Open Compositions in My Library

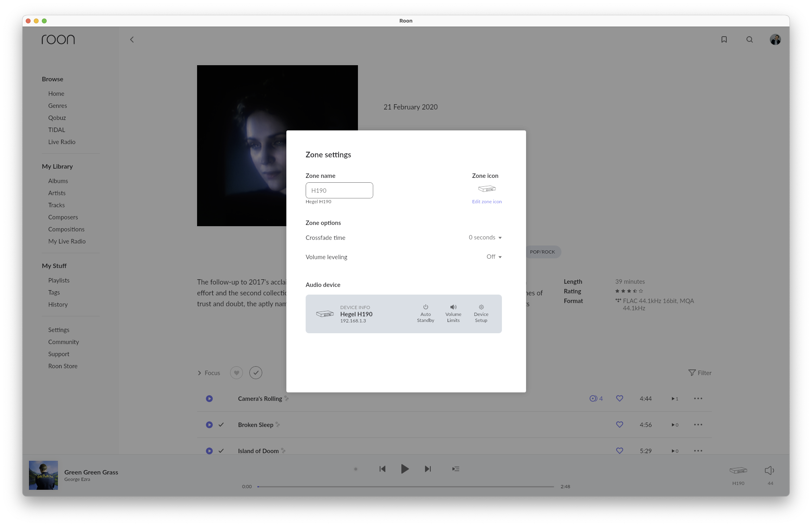point(66,229)
